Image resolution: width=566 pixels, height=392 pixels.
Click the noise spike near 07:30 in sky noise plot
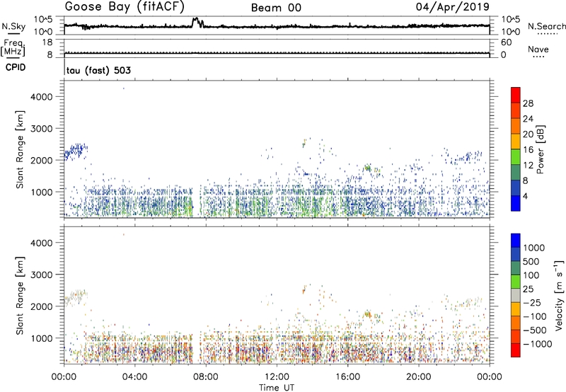pyautogui.click(x=197, y=23)
